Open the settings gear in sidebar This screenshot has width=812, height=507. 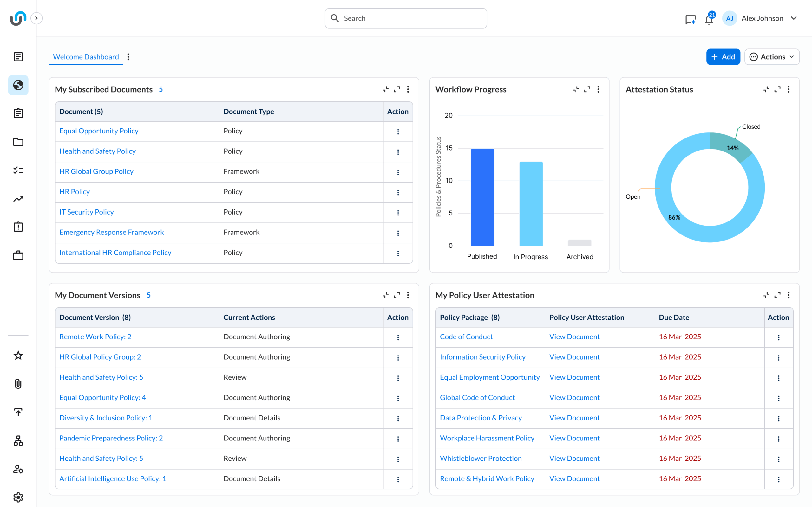point(18,497)
